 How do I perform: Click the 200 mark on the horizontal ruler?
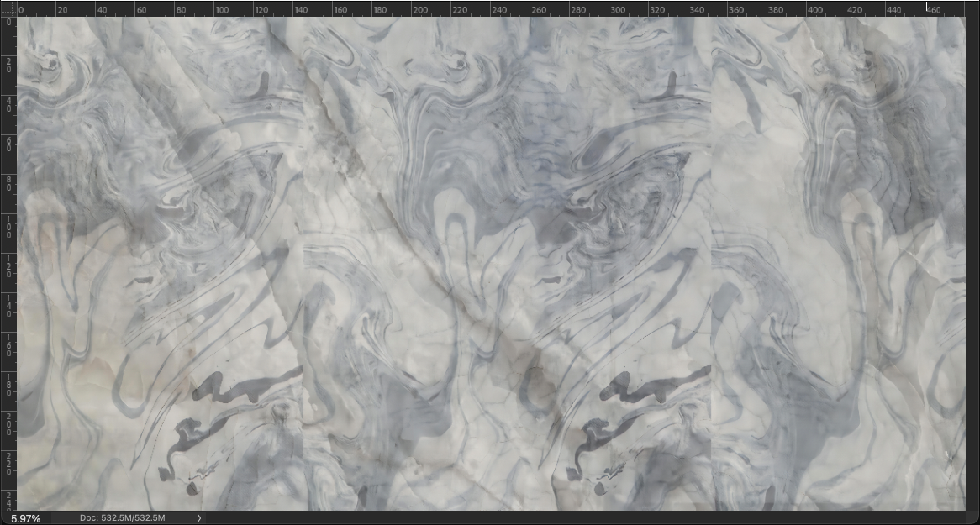point(419,10)
